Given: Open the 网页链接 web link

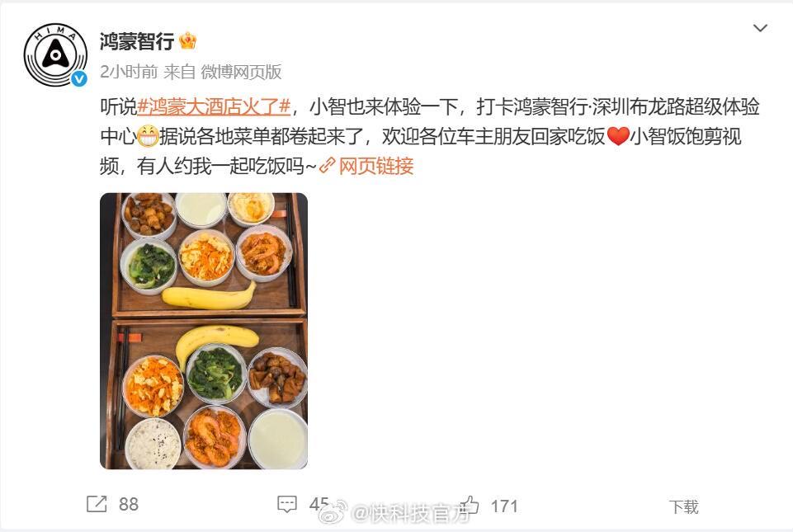Looking at the screenshot, I should (x=375, y=166).
